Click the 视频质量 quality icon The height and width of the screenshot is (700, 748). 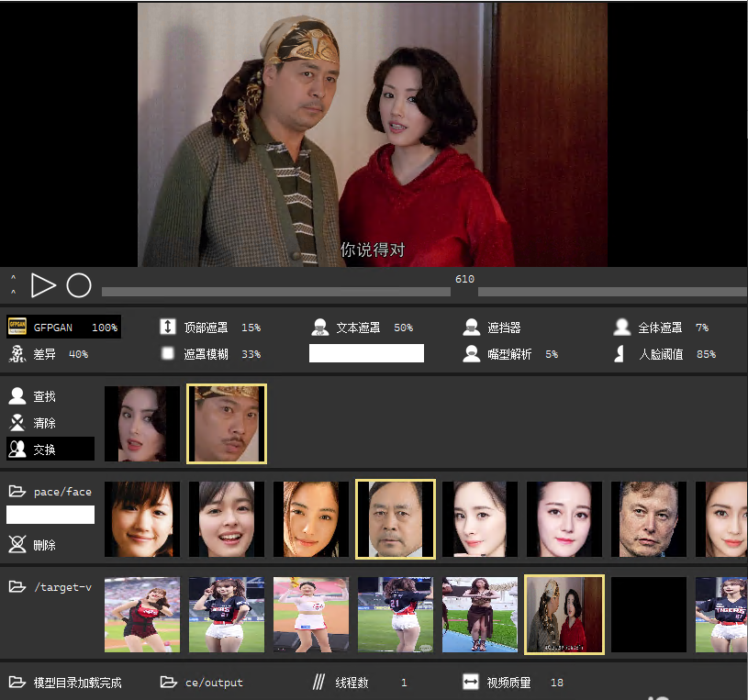tap(470, 682)
